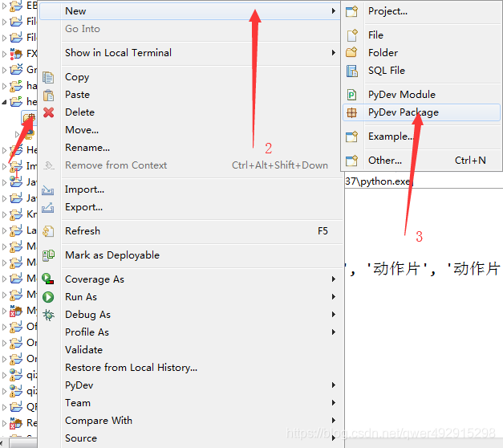503x448 pixels.
Task: Click the red Delete X icon
Action: pyautogui.click(x=48, y=112)
